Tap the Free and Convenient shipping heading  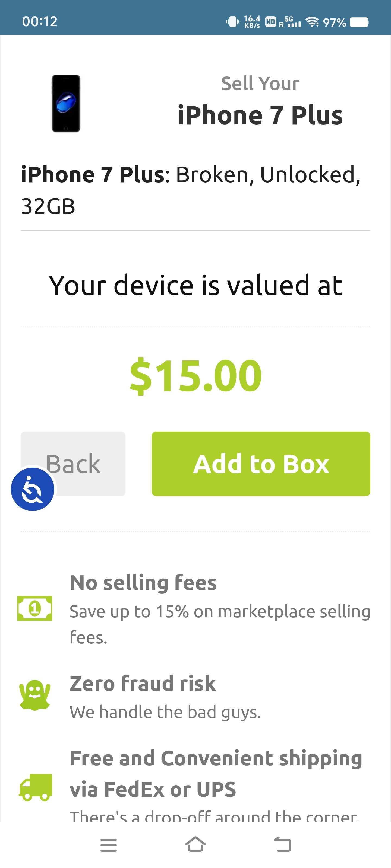(x=216, y=774)
